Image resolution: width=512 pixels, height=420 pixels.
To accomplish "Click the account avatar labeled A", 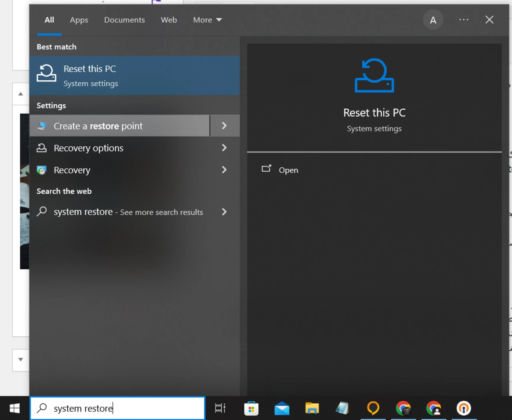I will click(x=433, y=20).
